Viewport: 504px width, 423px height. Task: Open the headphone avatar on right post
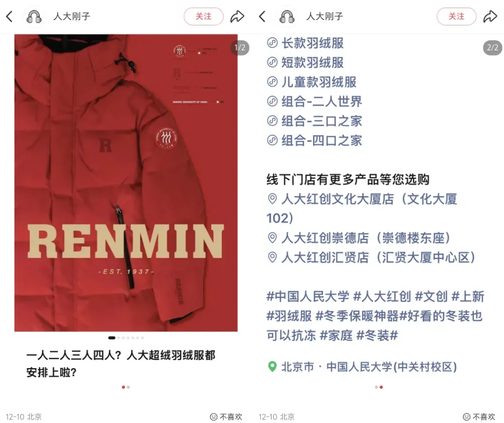pos(287,17)
